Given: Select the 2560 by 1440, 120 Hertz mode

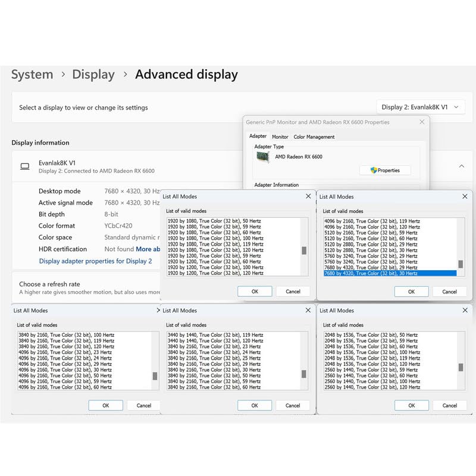Looking at the screenshot, I should pyautogui.click(x=371, y=387).
